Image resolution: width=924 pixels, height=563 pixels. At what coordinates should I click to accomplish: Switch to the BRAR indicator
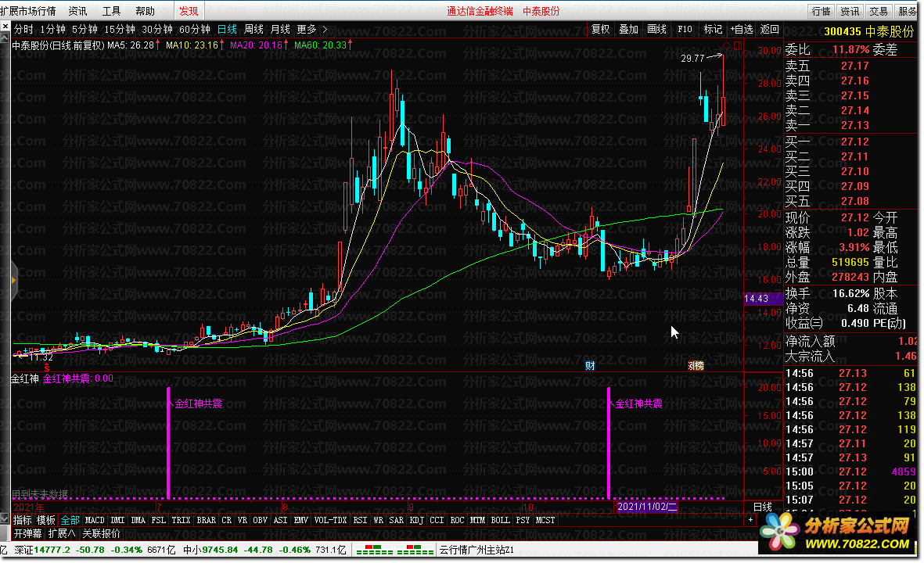pyautogui.click(x=207, y=520)
